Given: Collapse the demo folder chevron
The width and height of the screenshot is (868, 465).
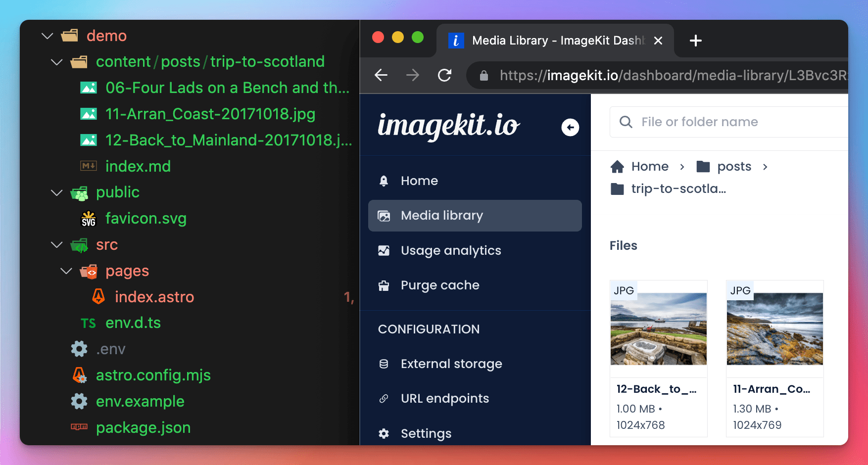Looking at the screenshot, I should tap(48, 36).
